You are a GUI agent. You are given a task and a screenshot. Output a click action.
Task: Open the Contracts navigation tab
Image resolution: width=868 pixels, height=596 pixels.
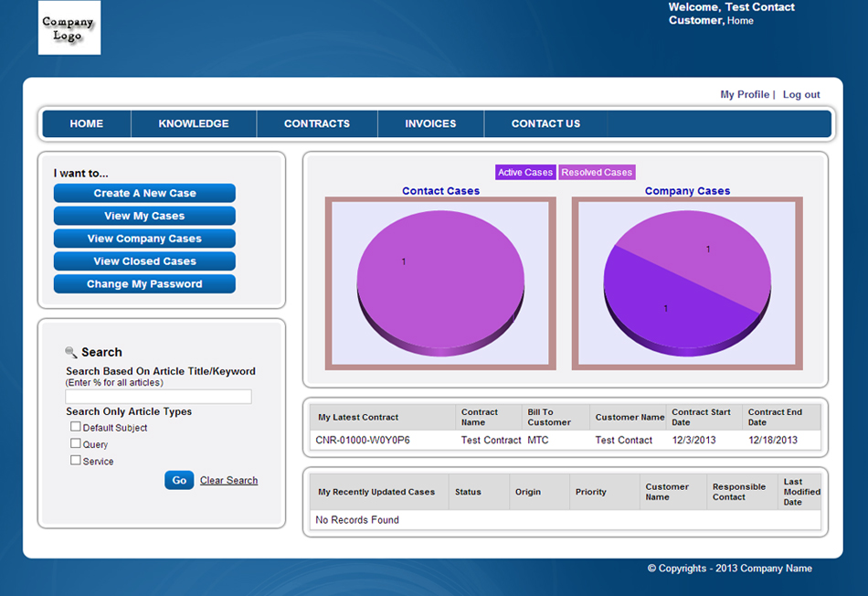pos(317,124)
